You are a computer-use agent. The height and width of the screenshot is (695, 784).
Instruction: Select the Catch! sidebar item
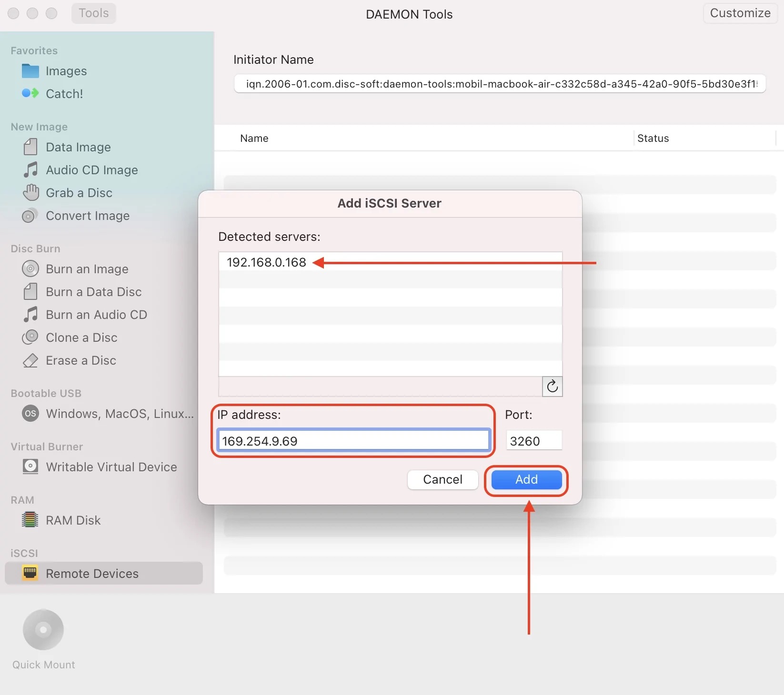64,94
